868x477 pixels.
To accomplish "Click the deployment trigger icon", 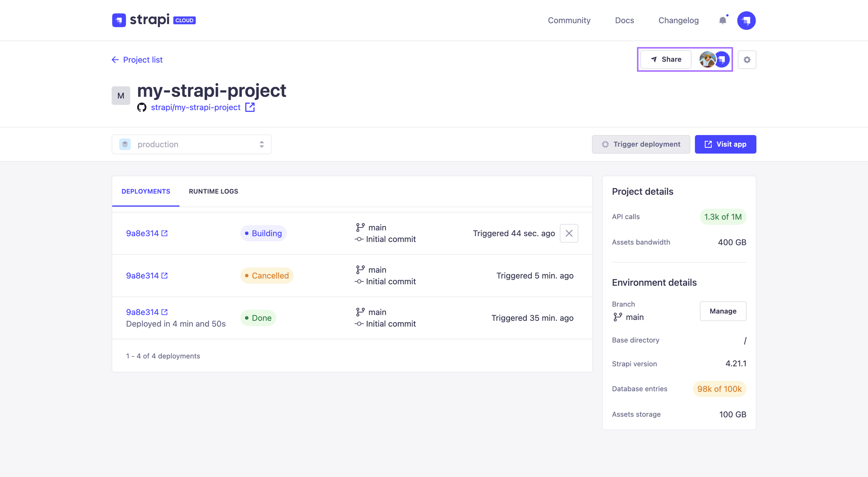I will click(605, 144).
